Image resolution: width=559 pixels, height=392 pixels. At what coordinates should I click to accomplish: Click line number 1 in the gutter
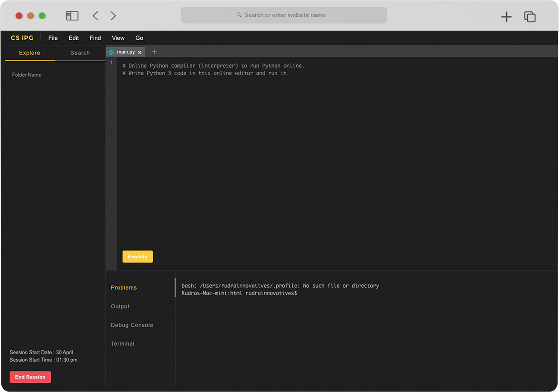tap(111, 63)
